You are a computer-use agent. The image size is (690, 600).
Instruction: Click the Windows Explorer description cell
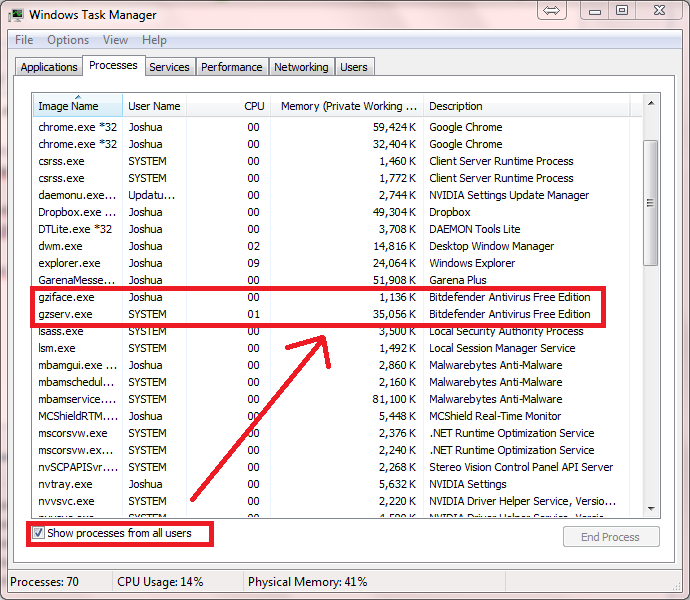pos(472,263)
